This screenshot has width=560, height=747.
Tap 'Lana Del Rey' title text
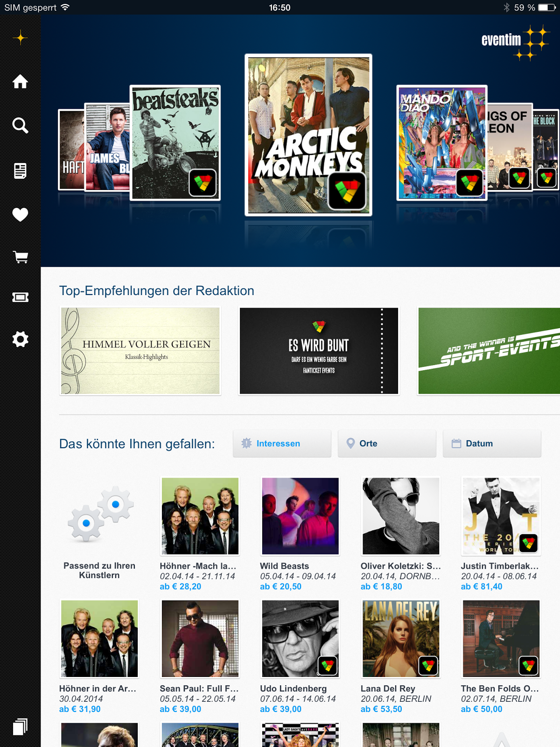tap(388, 689)
